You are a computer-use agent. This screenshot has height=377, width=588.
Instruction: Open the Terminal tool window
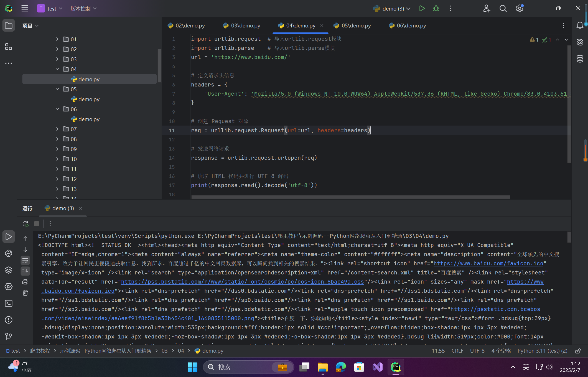[9, 303]
